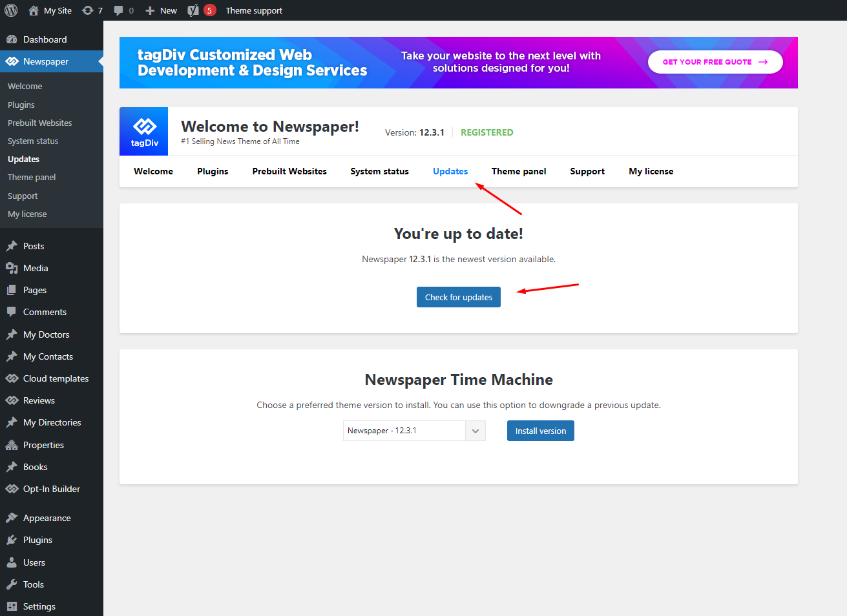Open Updates in sidebar submenu
Image resolution: width=847 pixels, height=616 pixels.
tap(24, 159)
